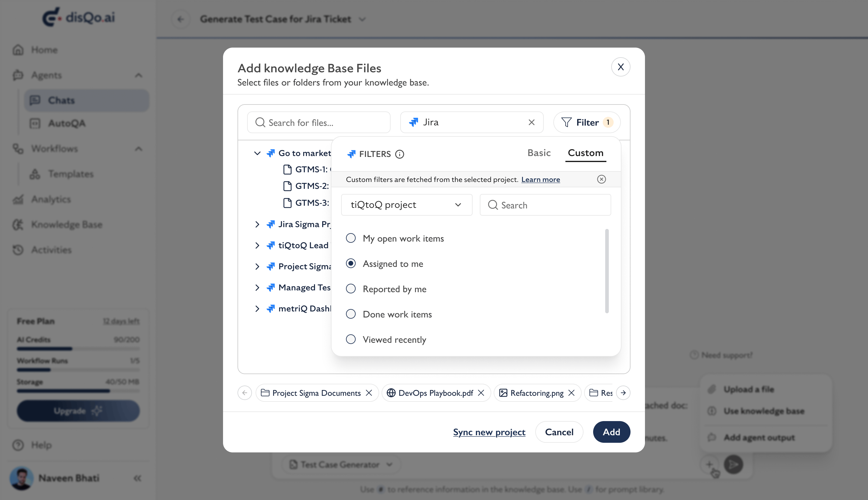Open the tiQtoQ project dropdown
868x500 pixels.
point(407,205)
